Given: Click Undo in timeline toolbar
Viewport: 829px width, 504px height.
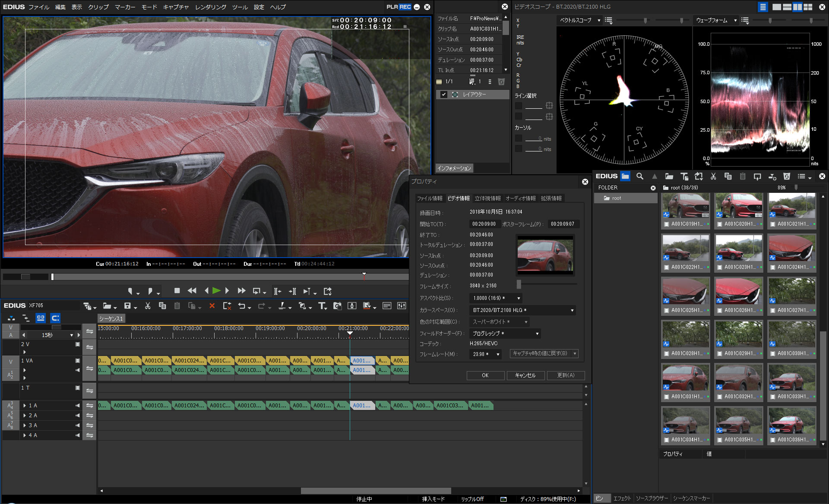Looking at the screenshot, I should click(242, 306).
